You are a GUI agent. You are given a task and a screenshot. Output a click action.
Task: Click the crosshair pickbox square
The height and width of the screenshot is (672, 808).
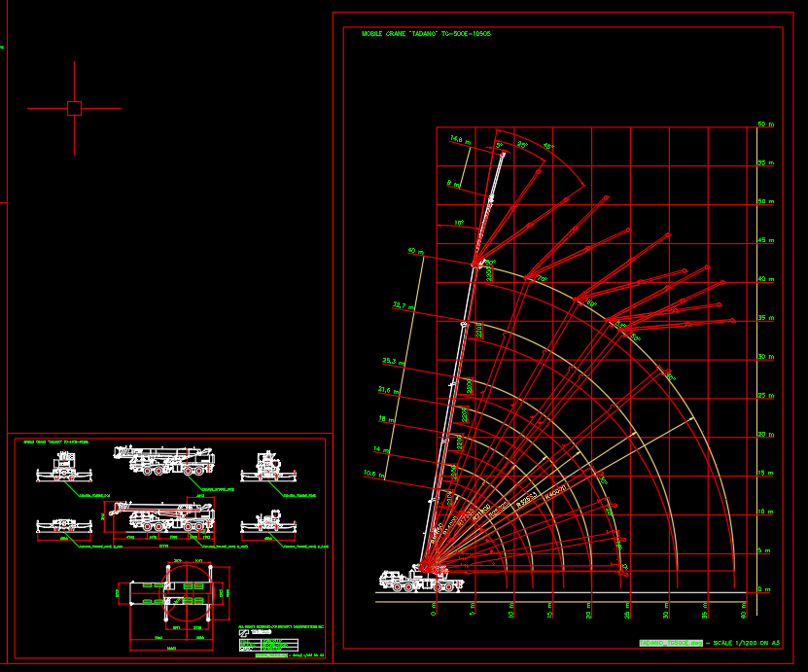tap(74, 108)
